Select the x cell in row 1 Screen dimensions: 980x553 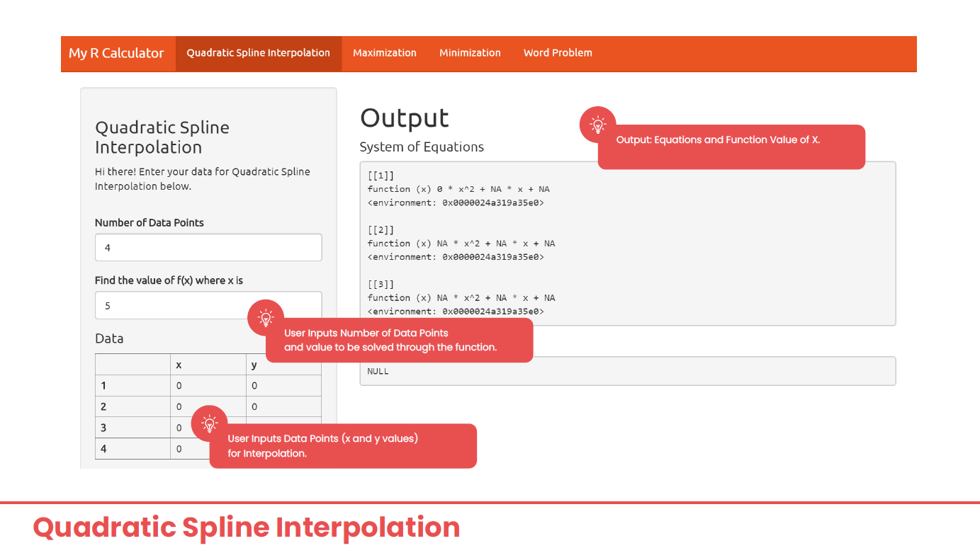[208, 386]
